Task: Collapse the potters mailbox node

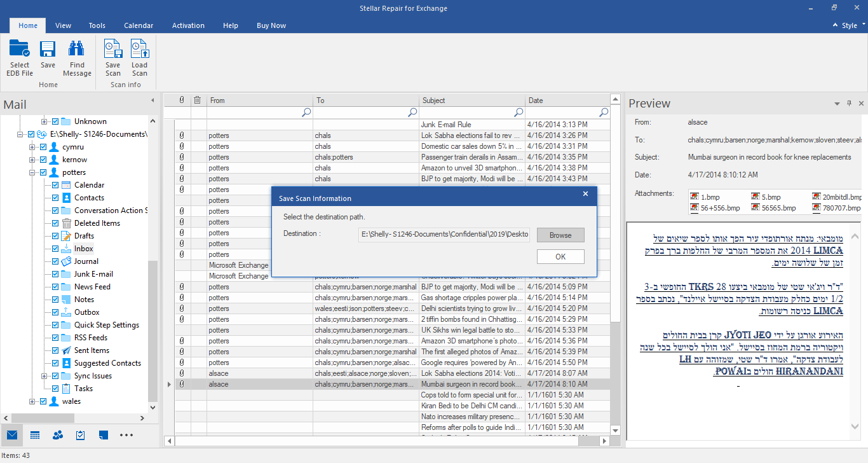Action: (x=32, y=172)
